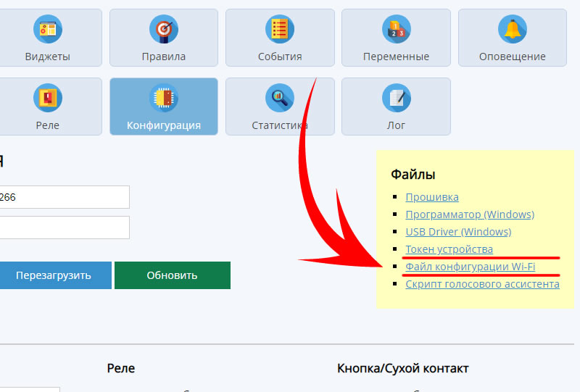The height and width of the screenshot is (392, 580).
Task: Open the Виджеты section icon
Action: coord(48,29)
